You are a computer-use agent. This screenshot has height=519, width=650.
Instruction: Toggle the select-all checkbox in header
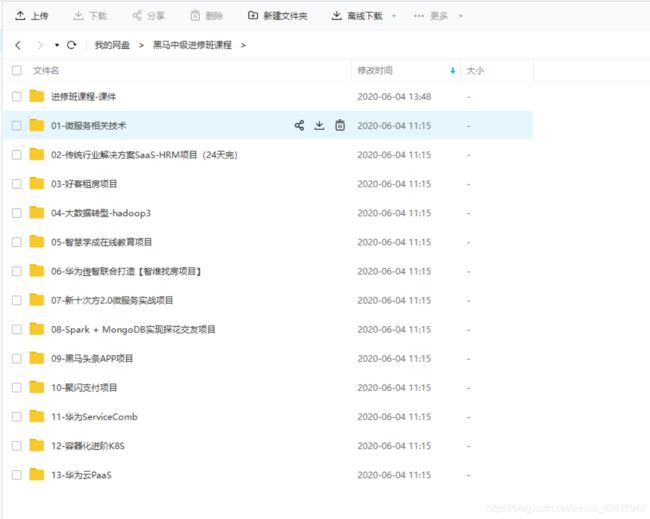17,70
